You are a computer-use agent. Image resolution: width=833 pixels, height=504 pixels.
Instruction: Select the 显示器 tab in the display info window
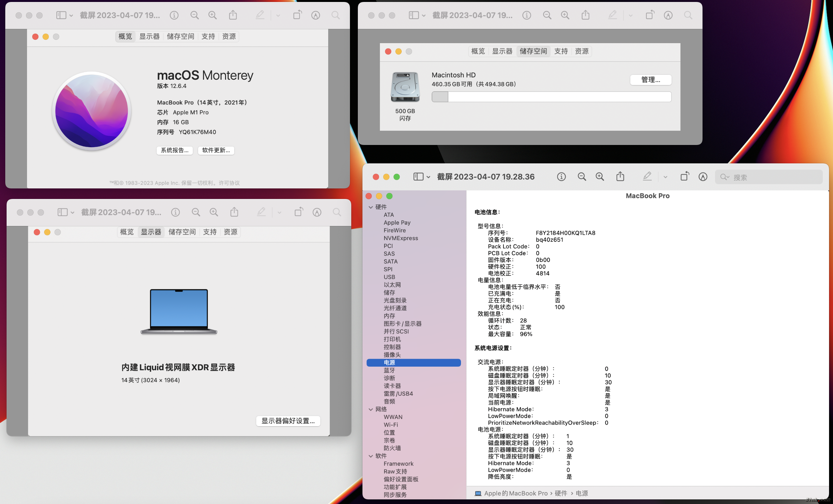point(151,232)
